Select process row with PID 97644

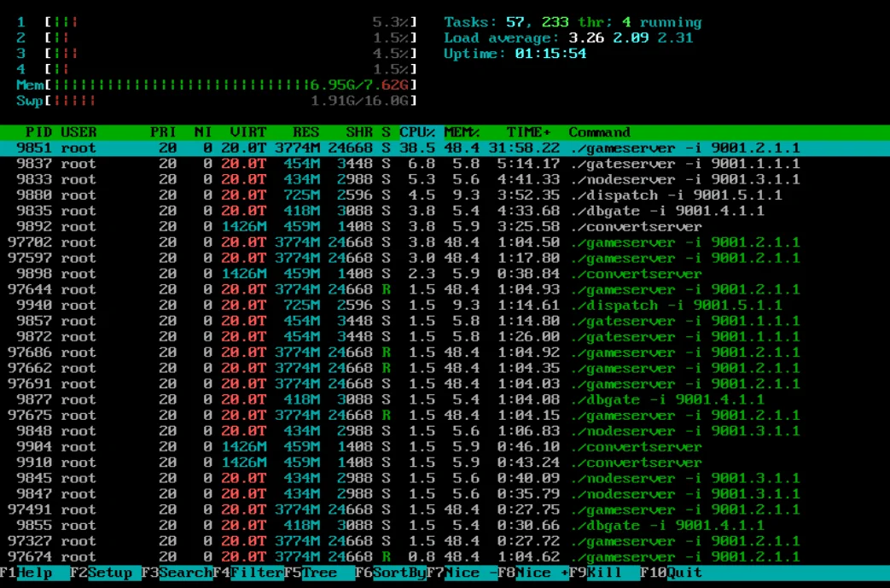[x=445, y=289]
